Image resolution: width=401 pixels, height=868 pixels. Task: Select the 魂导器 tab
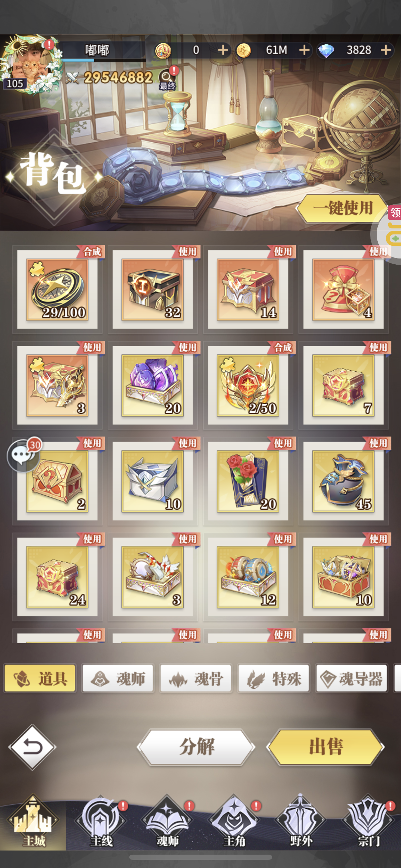(352, 679)
